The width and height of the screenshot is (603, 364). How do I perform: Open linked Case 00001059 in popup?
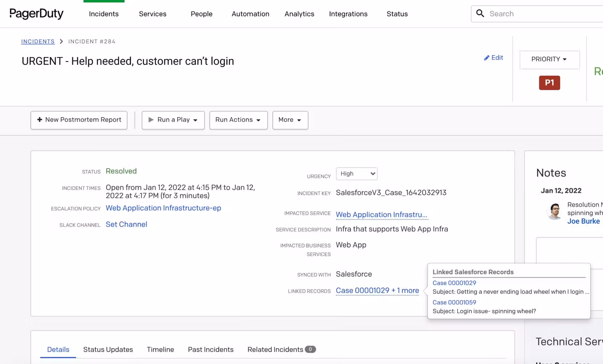tap(454, 302)
